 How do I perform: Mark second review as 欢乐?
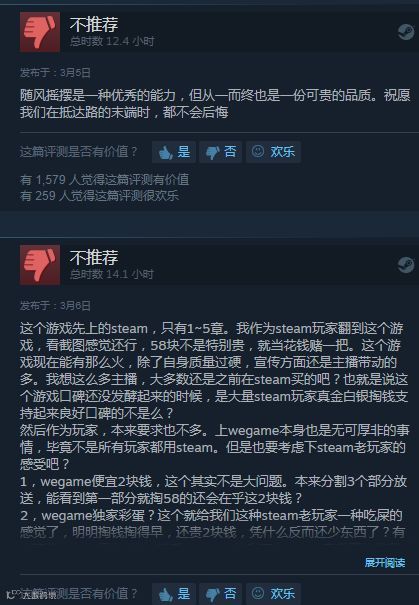point(273,594)
